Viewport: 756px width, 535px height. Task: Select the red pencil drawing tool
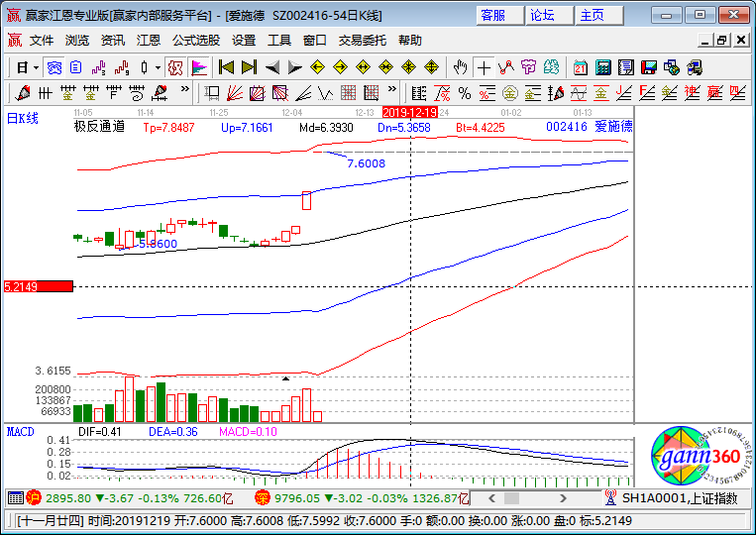[22, 93]
